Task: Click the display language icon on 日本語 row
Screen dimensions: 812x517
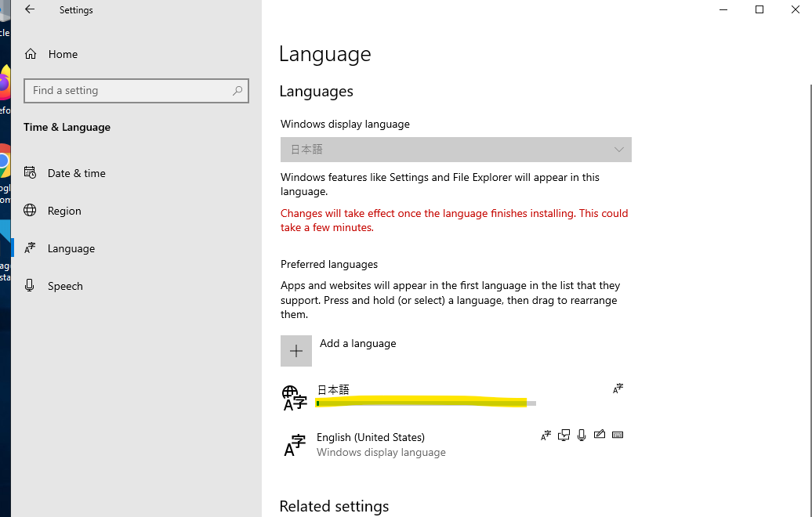Action: coord(618,389)
